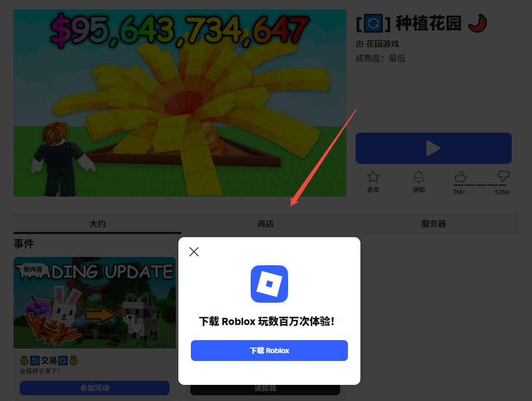
Task: Click the game banner image
Action: [179, 102]
